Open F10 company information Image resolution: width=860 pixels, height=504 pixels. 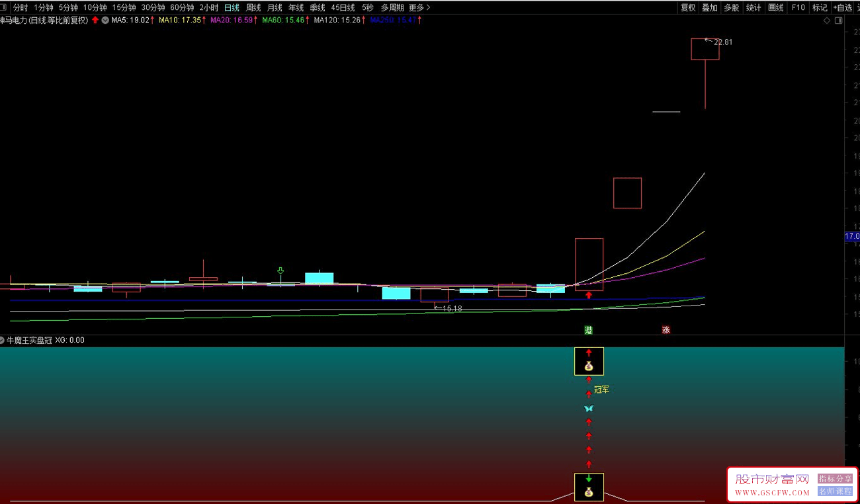(798, 8)
